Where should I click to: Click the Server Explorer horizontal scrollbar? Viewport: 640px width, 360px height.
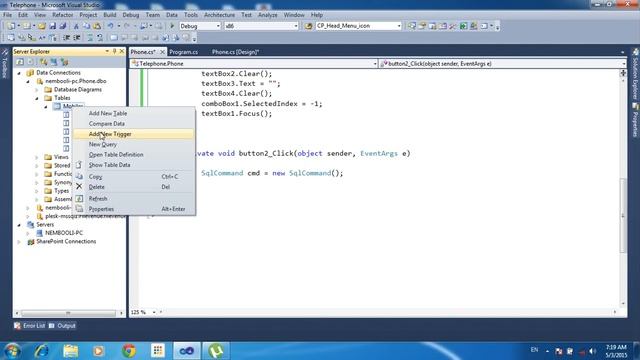[69, 313]
